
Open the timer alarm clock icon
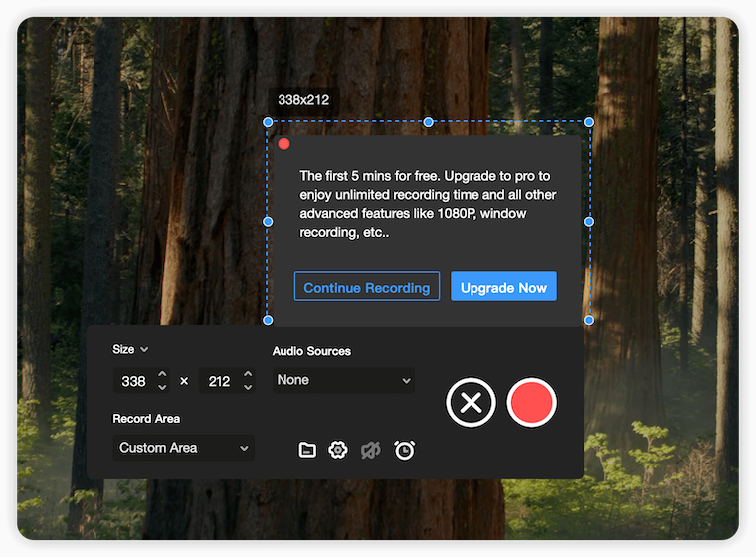click(x=404, y=450)
